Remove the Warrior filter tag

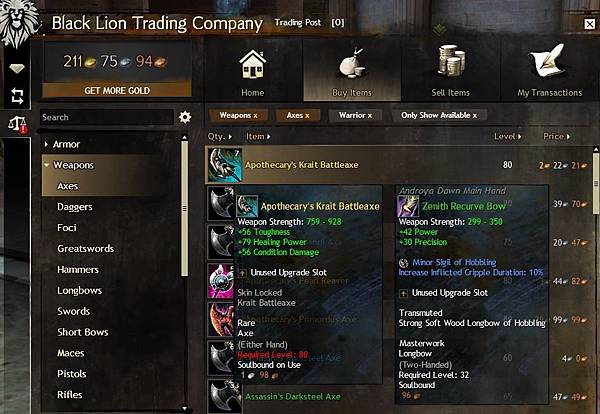pos(355,115)
